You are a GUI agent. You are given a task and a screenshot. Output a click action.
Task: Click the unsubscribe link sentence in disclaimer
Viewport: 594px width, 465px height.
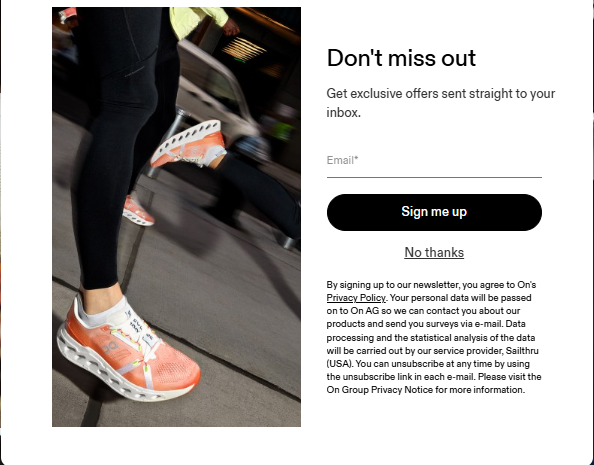point(434,370)
